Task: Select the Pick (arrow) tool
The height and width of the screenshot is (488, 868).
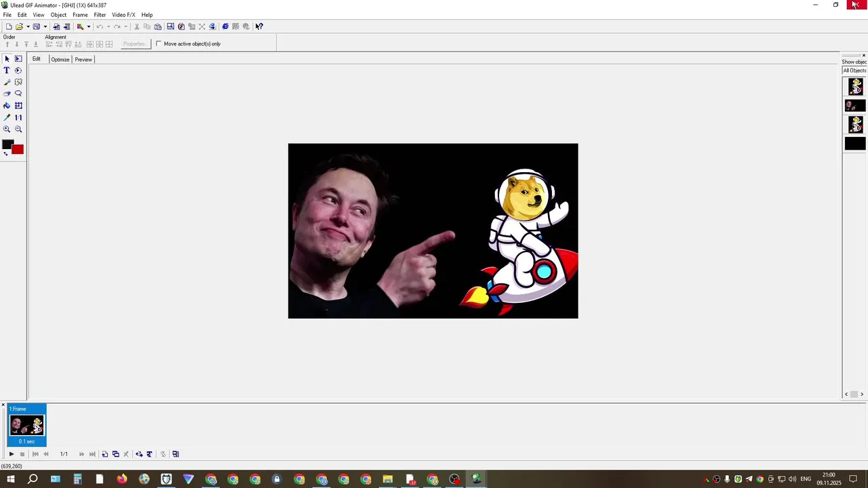Action: tap(7, 59)
